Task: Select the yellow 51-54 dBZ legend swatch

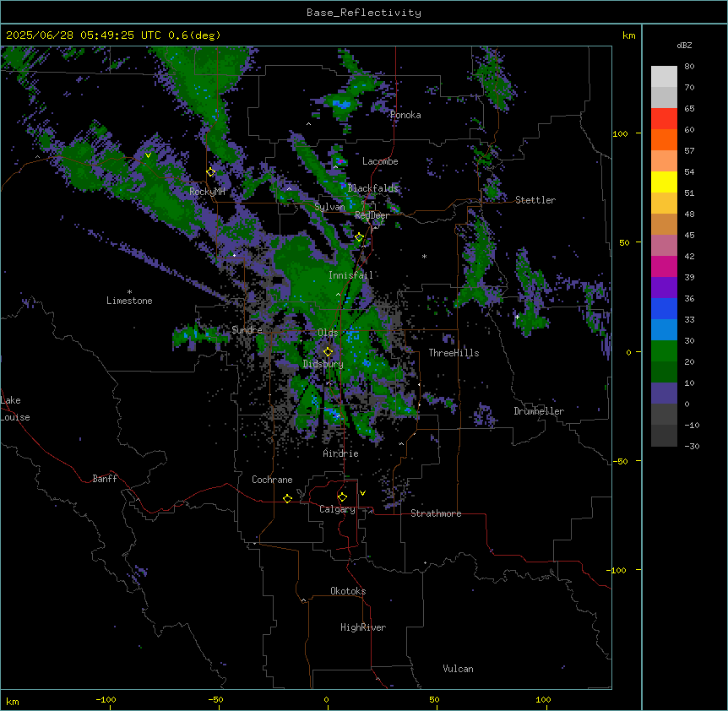Action: (x=664, y=182)
